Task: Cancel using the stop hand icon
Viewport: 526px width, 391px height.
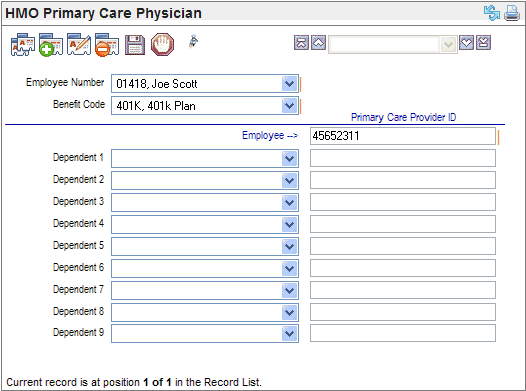Action: tap(162, 44)
